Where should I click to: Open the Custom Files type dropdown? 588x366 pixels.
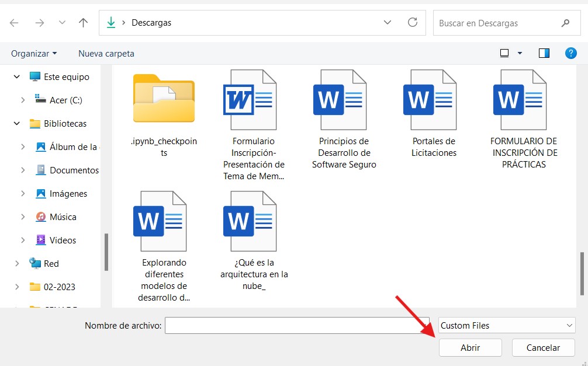tap(507, 326)
